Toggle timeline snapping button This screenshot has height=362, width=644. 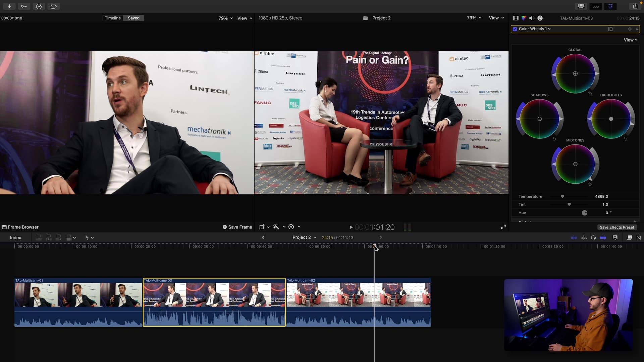coord(603,238)
